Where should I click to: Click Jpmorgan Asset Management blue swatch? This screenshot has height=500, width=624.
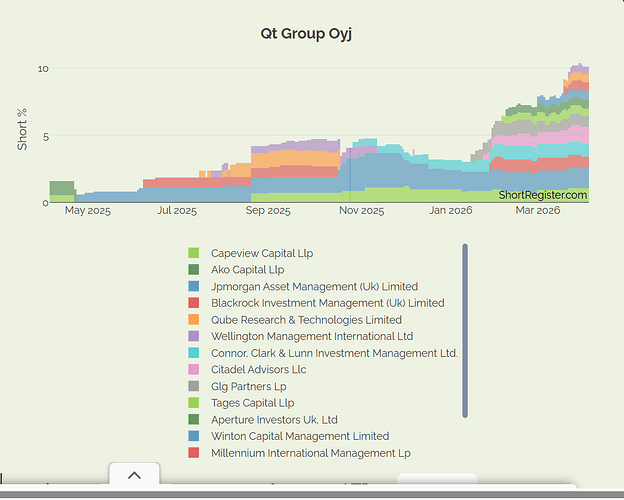pyautogui.click(x=193, y=286)
